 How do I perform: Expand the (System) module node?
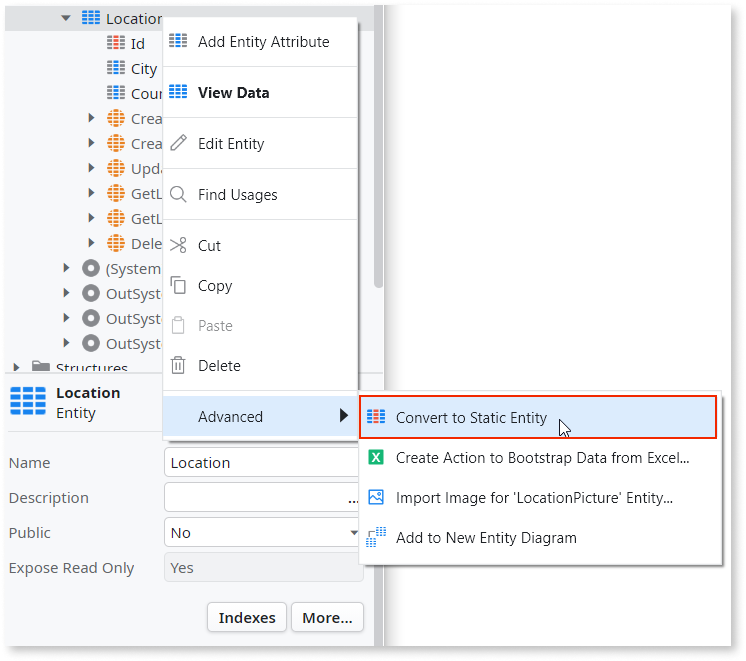pyautogui.click(x=66, y=268)
